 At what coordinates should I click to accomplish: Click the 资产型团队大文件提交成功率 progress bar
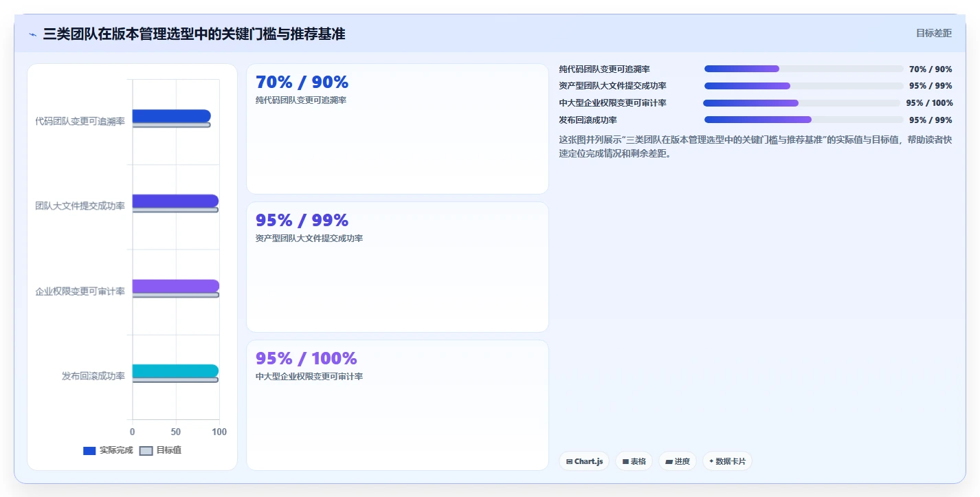point(804,86)
